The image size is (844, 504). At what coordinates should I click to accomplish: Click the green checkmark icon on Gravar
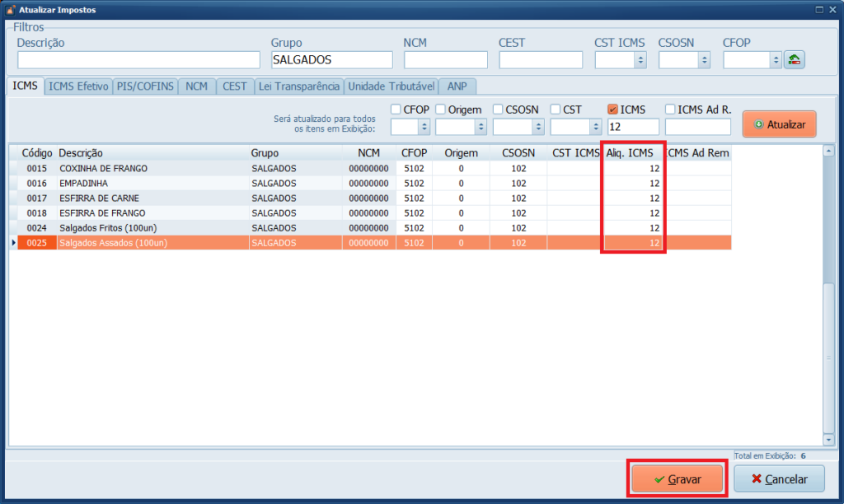tap(659, 479)
